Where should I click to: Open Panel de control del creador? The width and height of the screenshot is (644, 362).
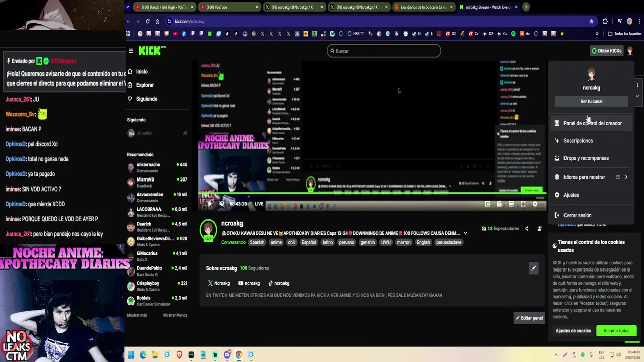click(x=592, y=123)
